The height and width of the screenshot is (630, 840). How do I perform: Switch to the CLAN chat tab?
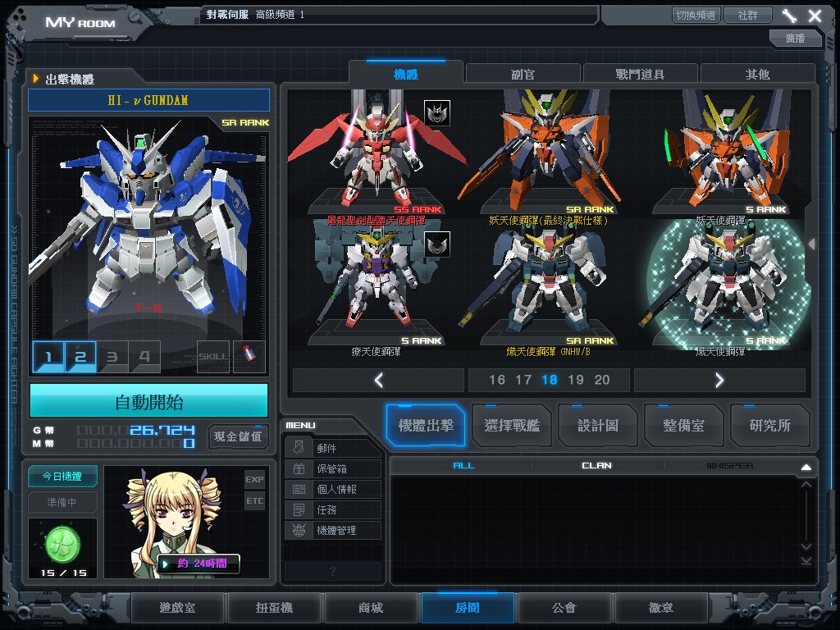596,465
